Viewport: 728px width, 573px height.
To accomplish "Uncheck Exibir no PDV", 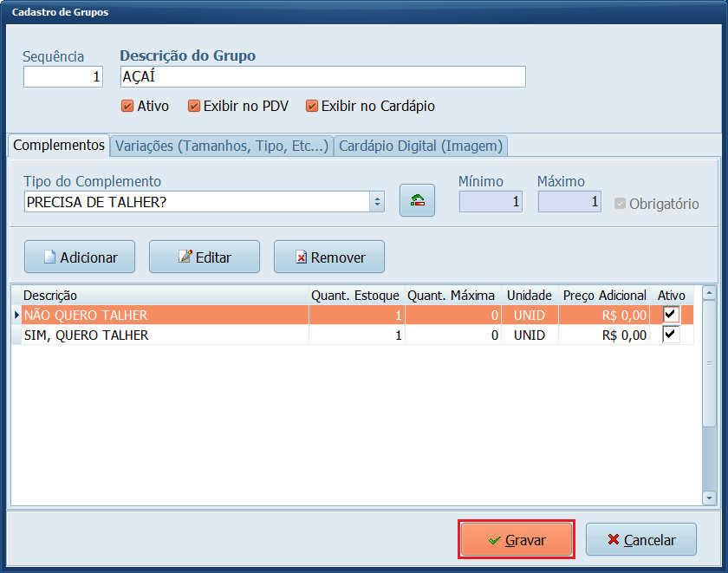I will 193,106.
